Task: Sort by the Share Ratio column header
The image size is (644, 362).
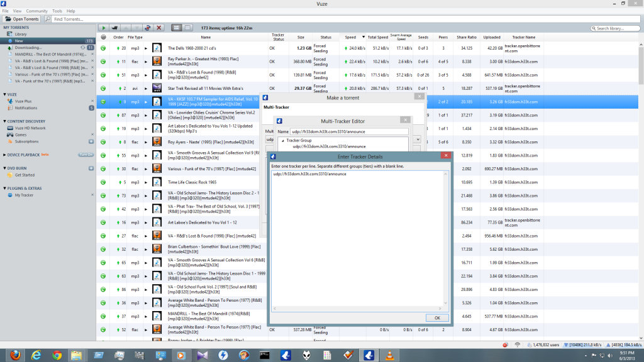Action: pyautogui.click(x=466, y=37)
